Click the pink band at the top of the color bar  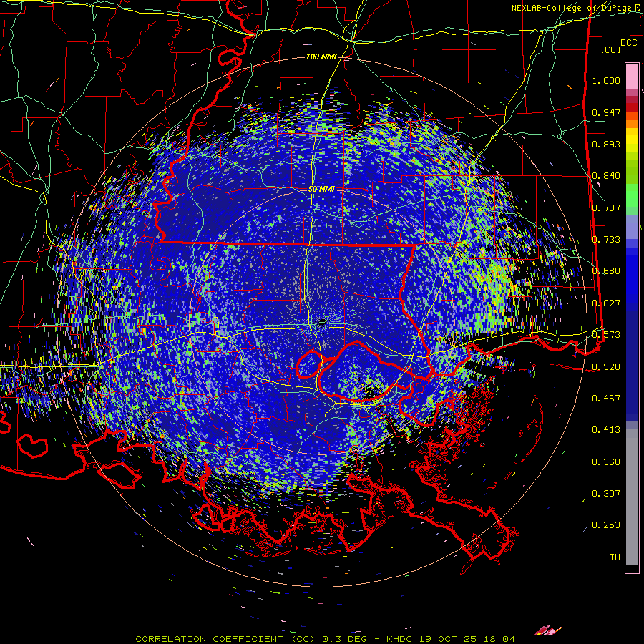coord(632,77)
